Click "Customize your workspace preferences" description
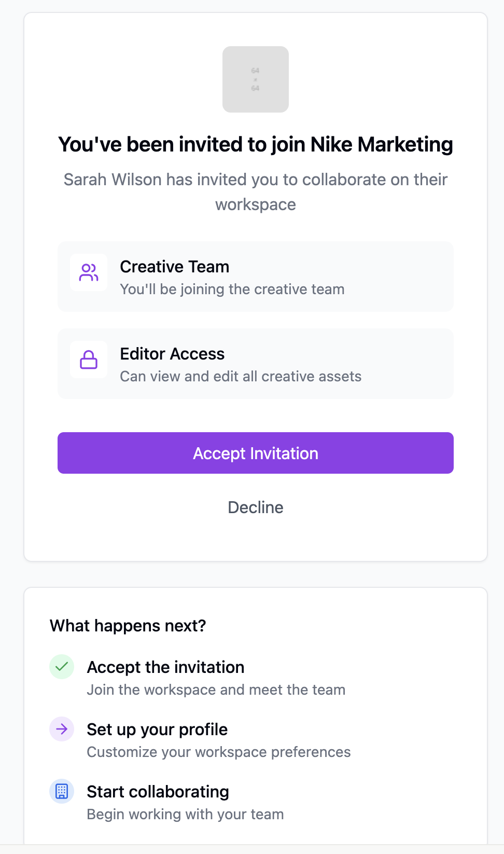 [x=218, y=752]
